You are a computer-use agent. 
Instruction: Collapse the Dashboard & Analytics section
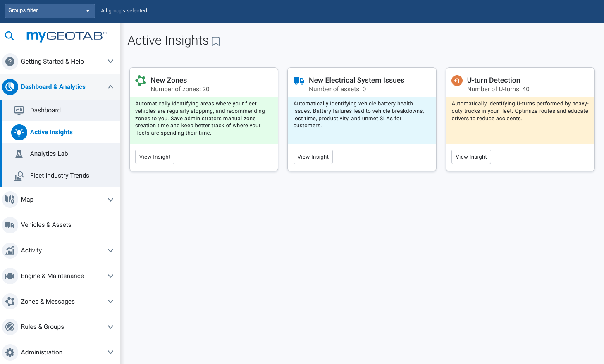pyautogui.click(x=110, y=87)
